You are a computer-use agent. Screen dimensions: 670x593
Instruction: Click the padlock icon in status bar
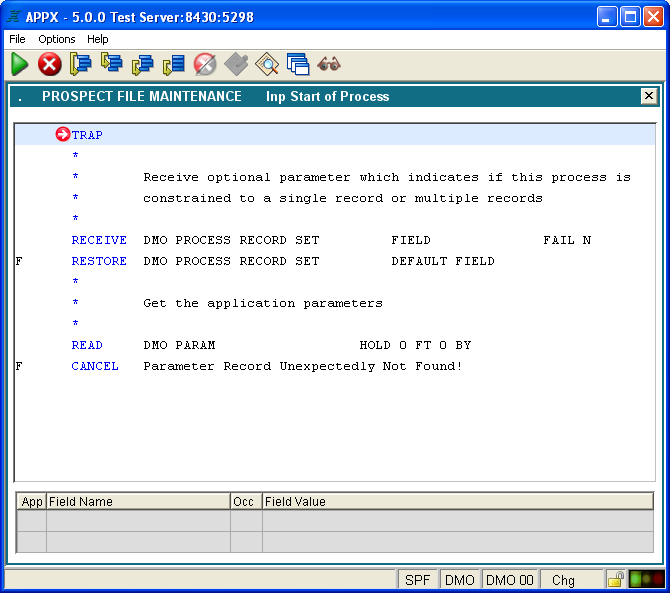click(616, 579)
